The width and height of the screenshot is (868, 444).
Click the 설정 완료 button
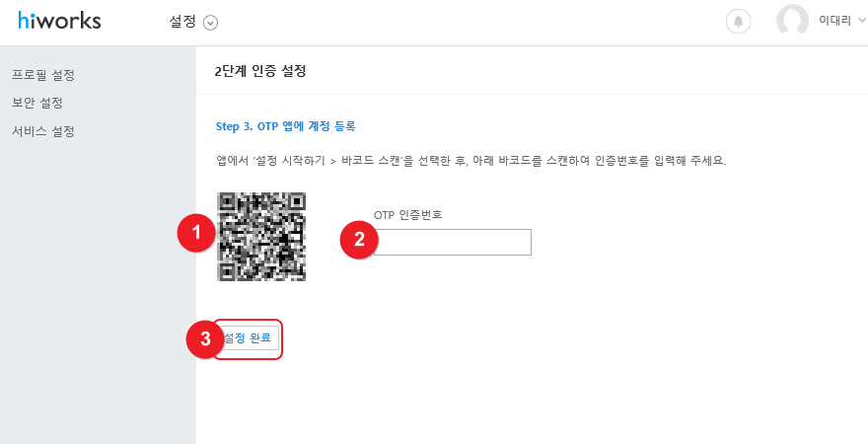(x=248, y=338)
